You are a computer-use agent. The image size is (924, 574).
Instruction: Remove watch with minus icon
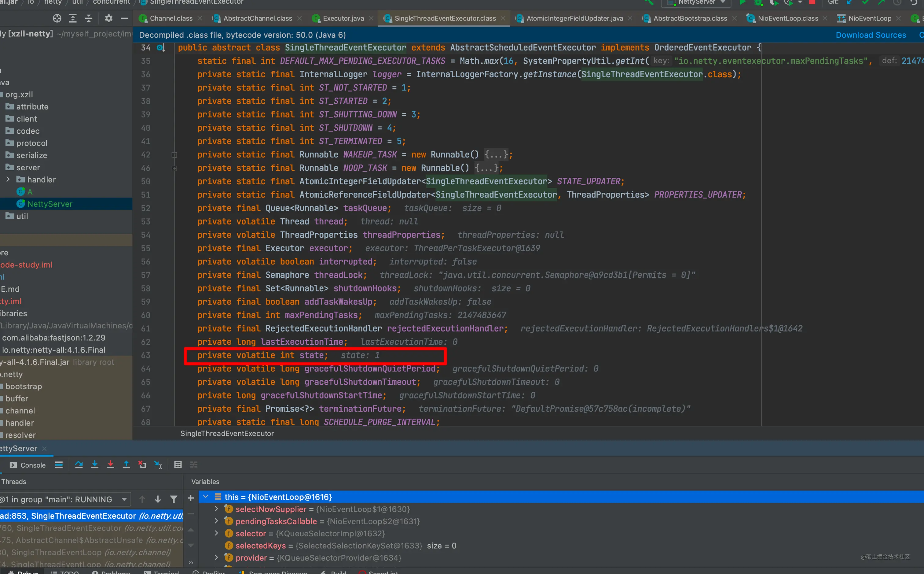pyautogui.click(x=191, y=514)
